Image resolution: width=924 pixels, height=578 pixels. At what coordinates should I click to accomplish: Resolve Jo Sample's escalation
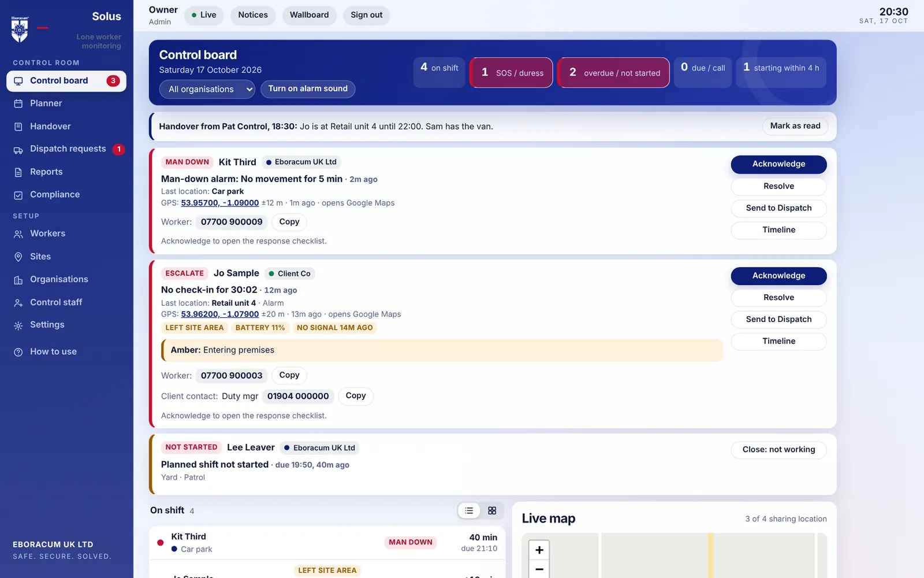point(778,298)
